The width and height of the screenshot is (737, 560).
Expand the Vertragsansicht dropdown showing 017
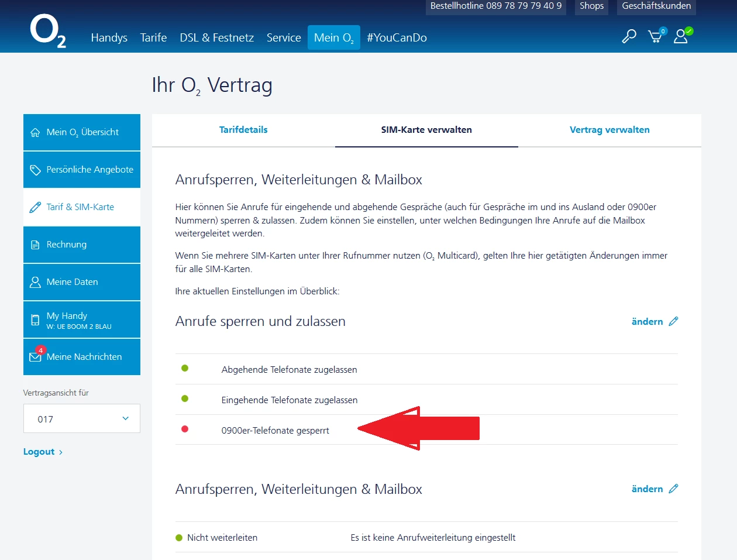pyautogui.click(x=82, y=418)
